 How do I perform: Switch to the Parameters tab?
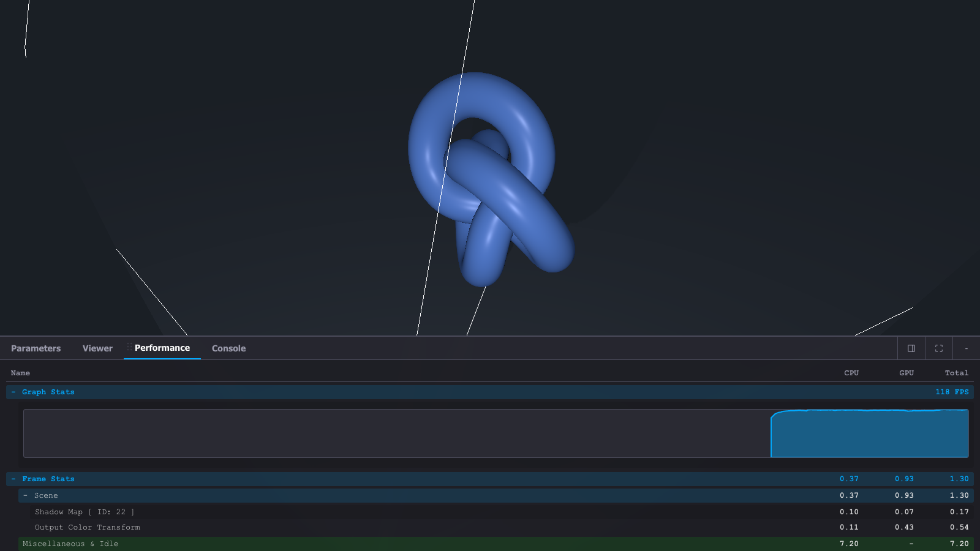(36, 348)
